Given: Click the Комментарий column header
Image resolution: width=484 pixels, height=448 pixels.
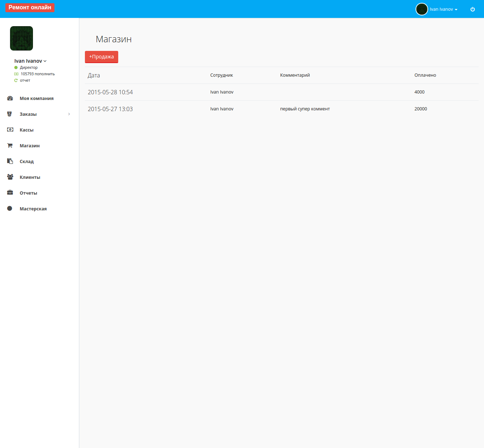Looking at the screenshot, I should (x=295, y=75).
